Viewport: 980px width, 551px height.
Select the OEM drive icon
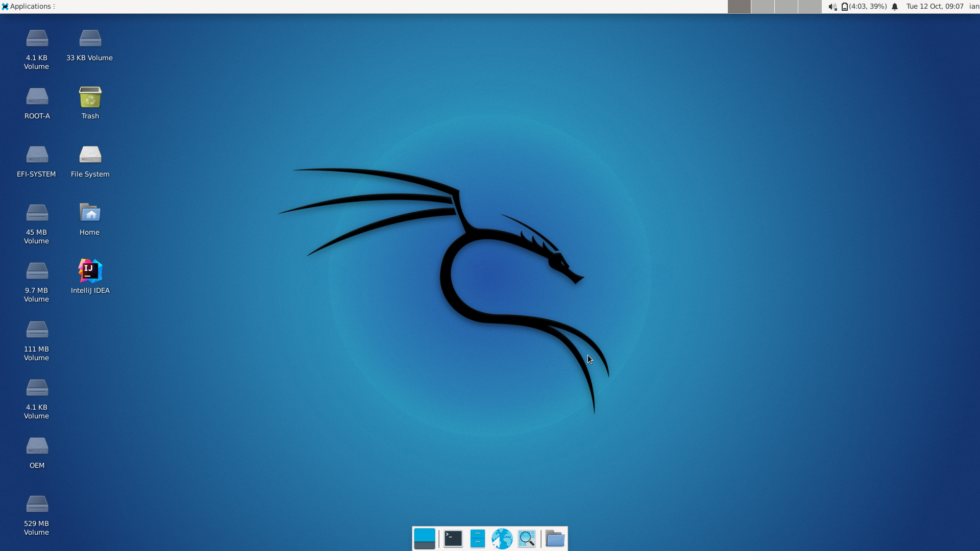tap(37, 453)
